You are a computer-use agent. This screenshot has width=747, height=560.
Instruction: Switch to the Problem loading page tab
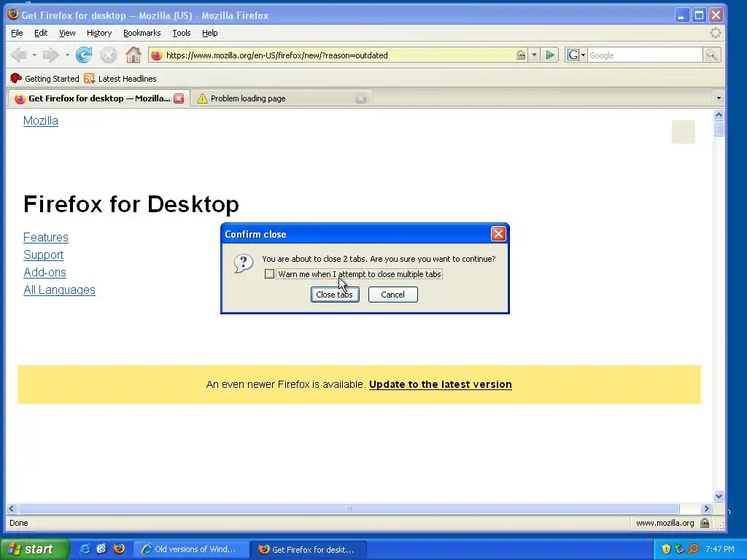click(x=281, y=98)
